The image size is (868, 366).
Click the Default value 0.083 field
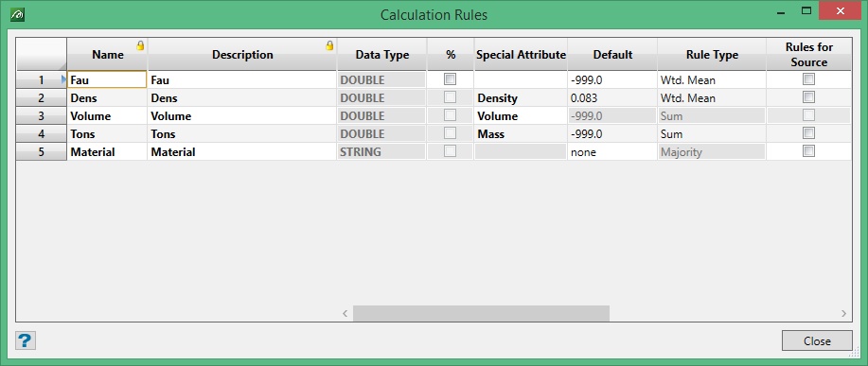(612, 97)
